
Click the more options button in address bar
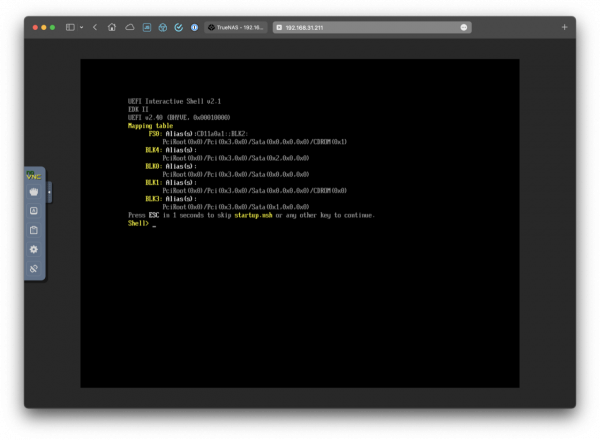coord(464,27)
